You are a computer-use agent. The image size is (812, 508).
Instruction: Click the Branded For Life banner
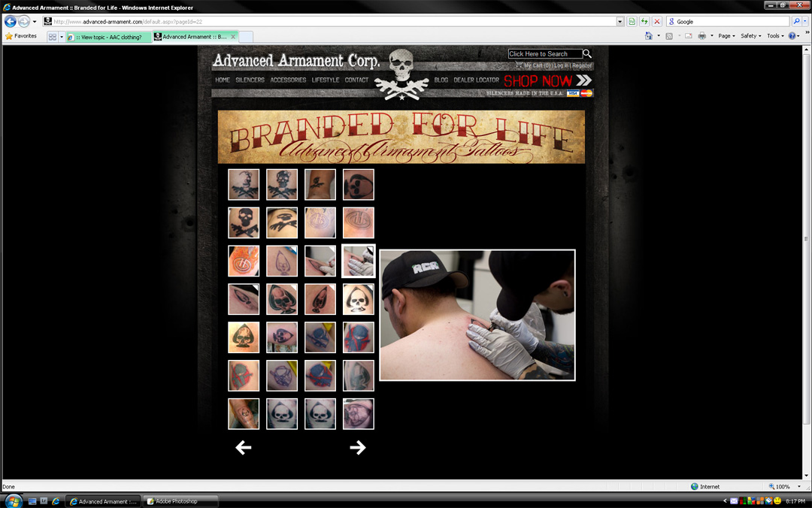(x=401, y=138)
